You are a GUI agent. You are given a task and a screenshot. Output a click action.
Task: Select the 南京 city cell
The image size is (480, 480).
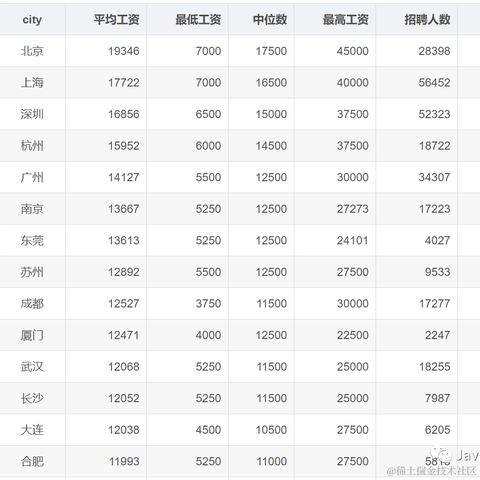point(32,209)
